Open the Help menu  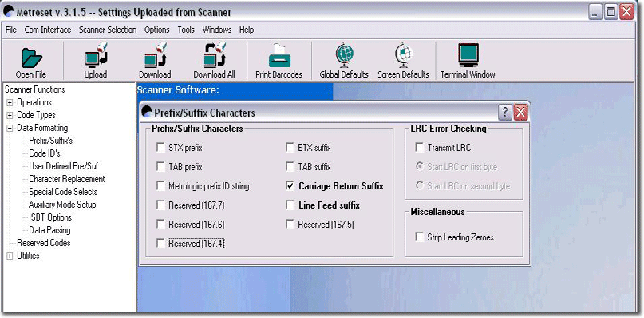[x=247, y=30]
